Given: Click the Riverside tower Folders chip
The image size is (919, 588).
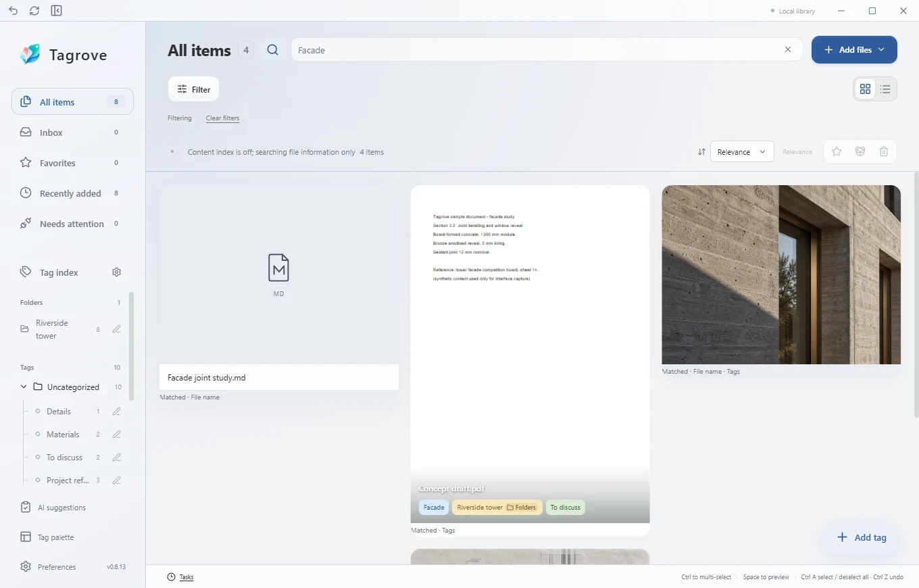Looking at the screenshot, I should [x=497, y=508].
